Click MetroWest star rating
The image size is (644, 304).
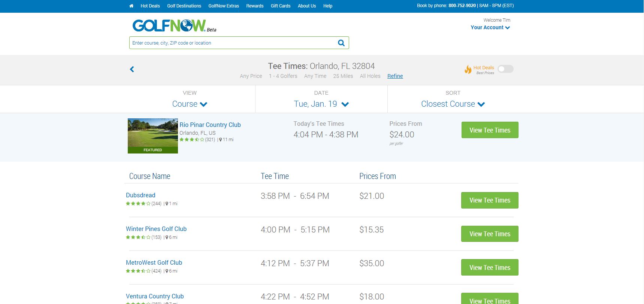(138, 271)
